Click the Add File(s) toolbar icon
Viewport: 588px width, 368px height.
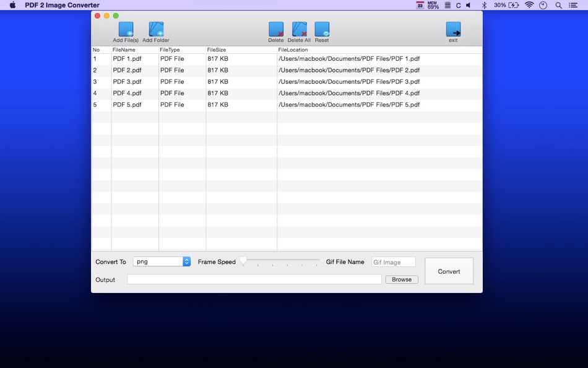tap(126, 29)
